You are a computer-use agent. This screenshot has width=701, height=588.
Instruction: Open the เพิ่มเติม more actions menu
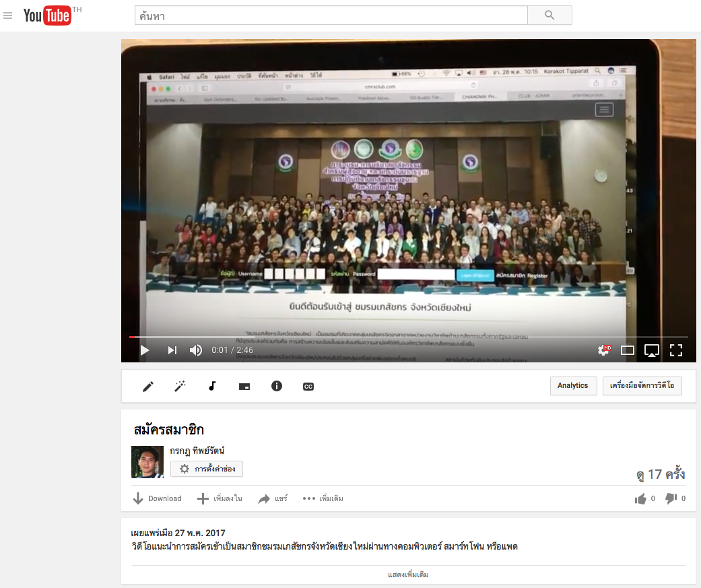pyautogui.click(x=323, y=498)
